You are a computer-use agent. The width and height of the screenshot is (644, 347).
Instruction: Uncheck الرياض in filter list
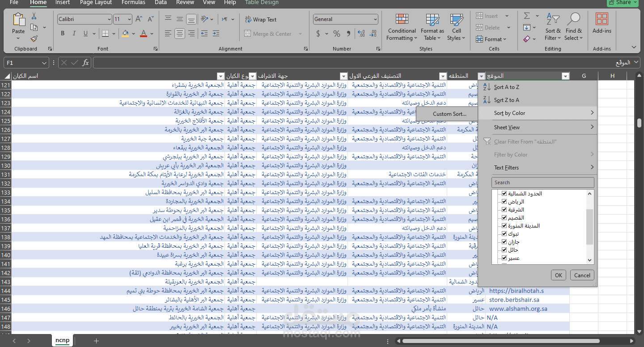[x=504, y=202]
